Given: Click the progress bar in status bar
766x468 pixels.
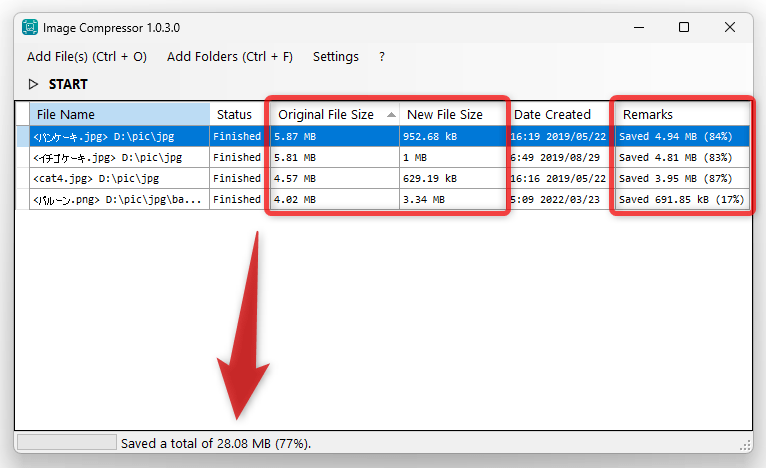Looking at the screenshot, I should pyautogui.click(x=67, y=442).
